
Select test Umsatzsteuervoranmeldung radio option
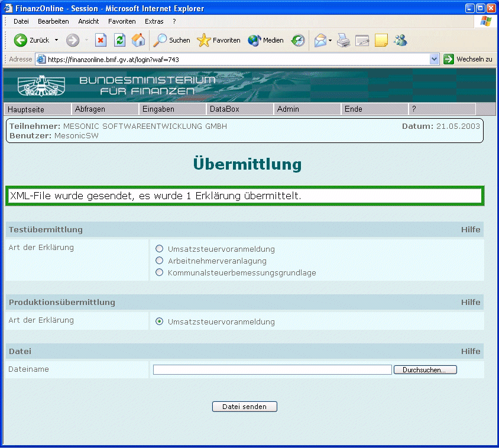coord(160,249)
